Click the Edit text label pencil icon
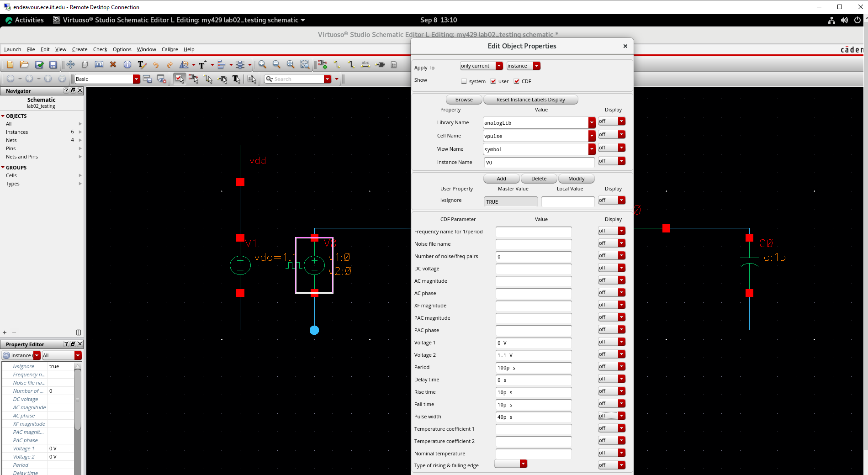This screenshot has height=475, width=868. point(142,64)
